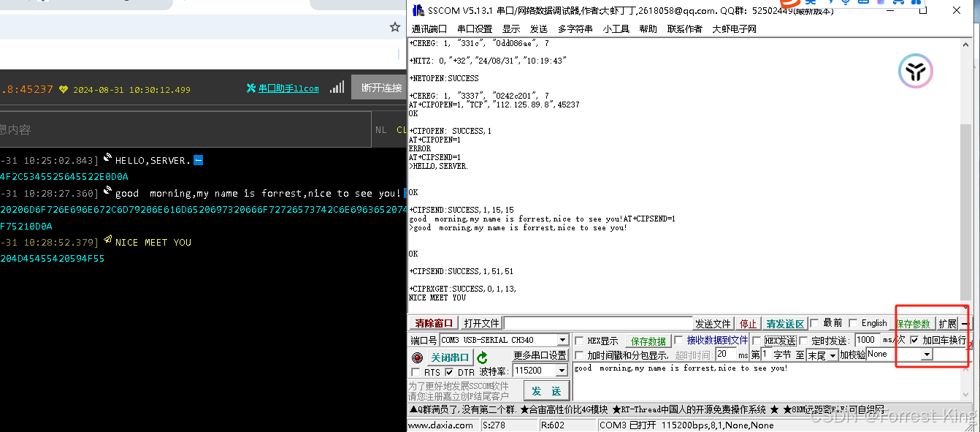
Task: Click the 清除窗口 button
Action: coord(434,323)
